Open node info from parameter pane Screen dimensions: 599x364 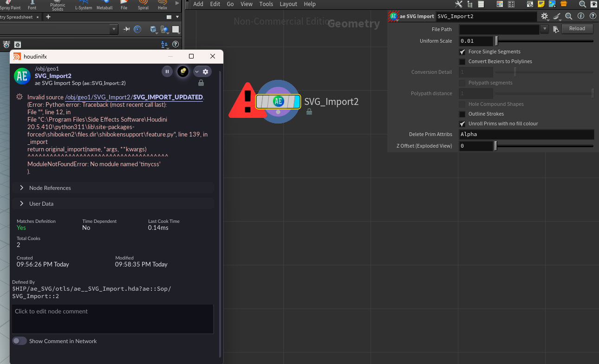pos(581,16)
